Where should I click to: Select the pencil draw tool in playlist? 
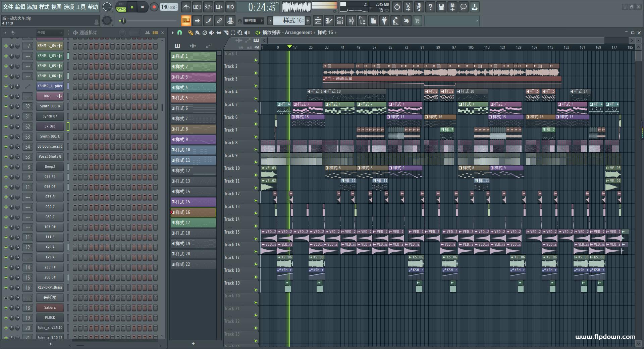click(x=191, y=33)
